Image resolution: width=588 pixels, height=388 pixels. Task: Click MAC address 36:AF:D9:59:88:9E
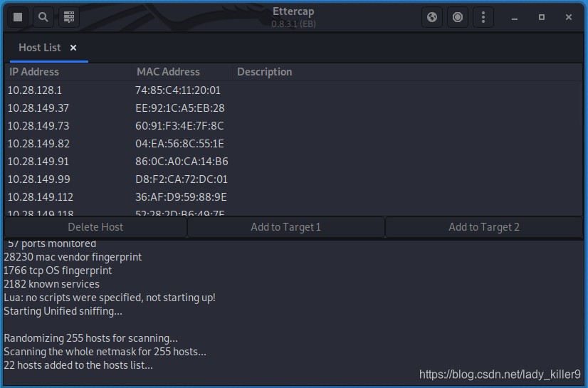pyautogui.click(x=181, y=197)
